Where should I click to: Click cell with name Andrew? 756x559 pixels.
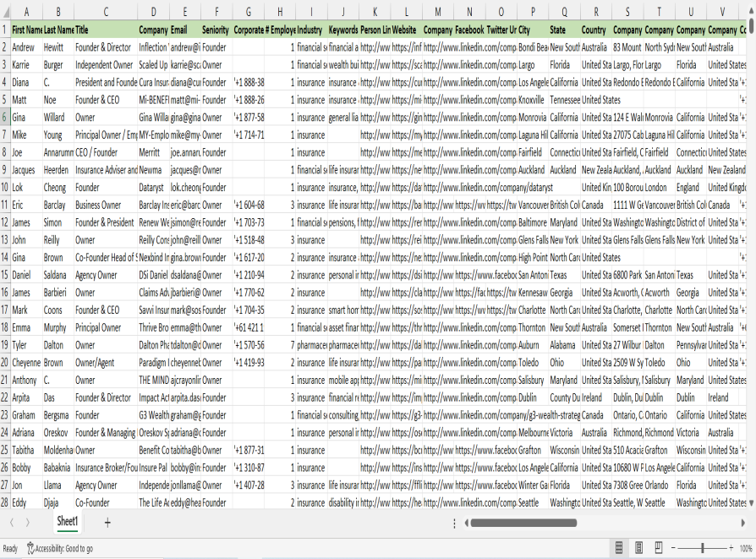pos(26,47)
